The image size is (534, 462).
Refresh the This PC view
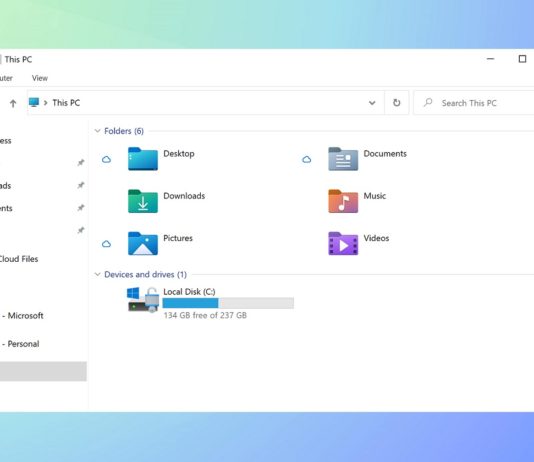(x=396, y=103)
